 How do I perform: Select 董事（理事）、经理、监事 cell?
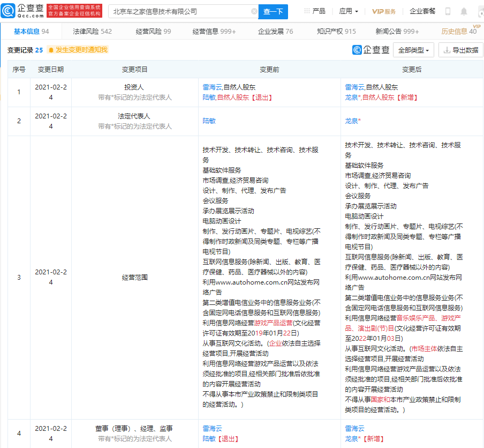[x=135, y=434]
